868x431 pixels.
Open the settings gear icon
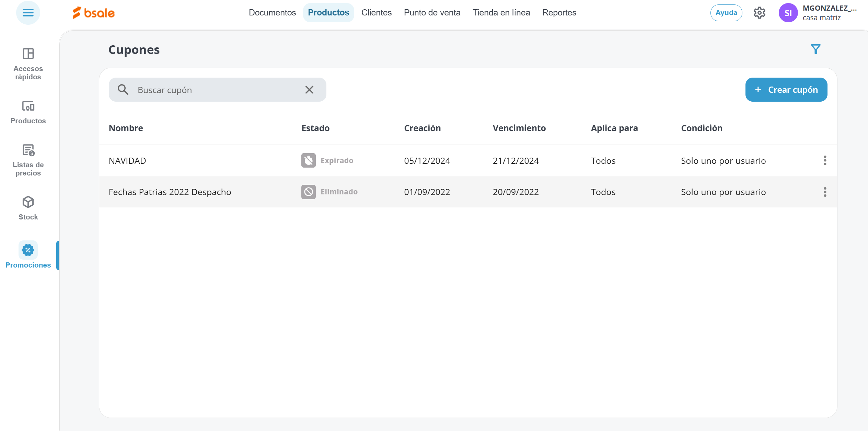(x=759, y=13)
